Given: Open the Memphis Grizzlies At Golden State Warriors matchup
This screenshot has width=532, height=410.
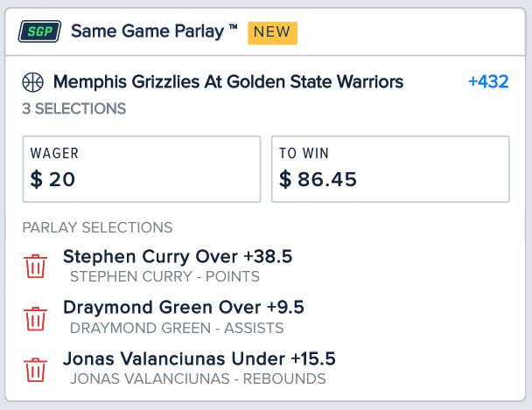Looking at the screenshot, I should [x=228, y=82].
